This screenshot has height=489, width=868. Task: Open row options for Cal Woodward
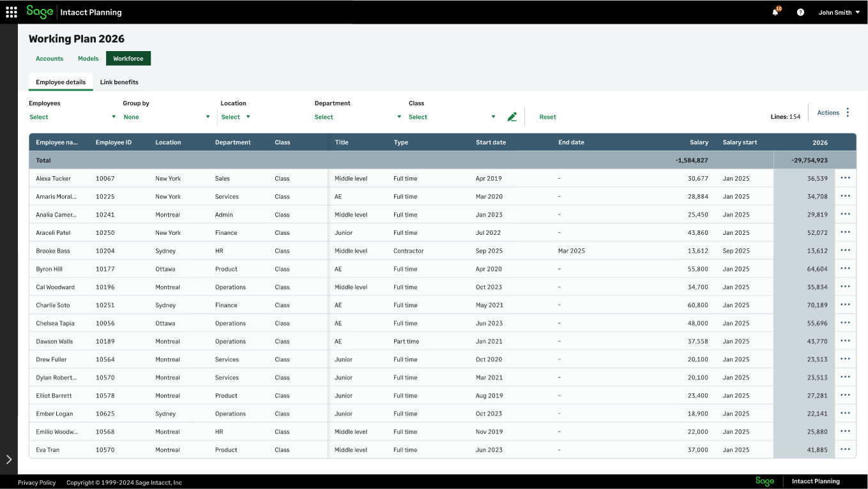pos(846,287)
